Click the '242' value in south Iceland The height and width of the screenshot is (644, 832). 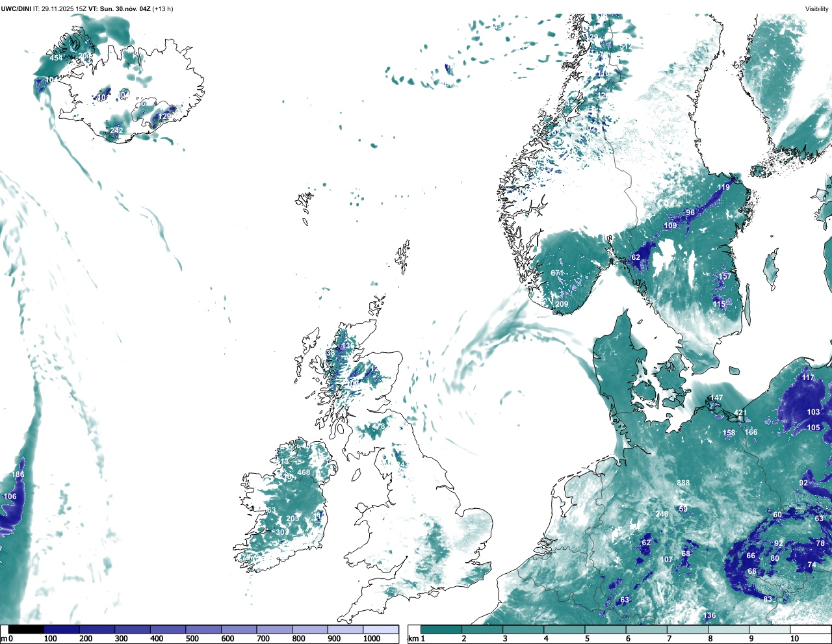116,131
